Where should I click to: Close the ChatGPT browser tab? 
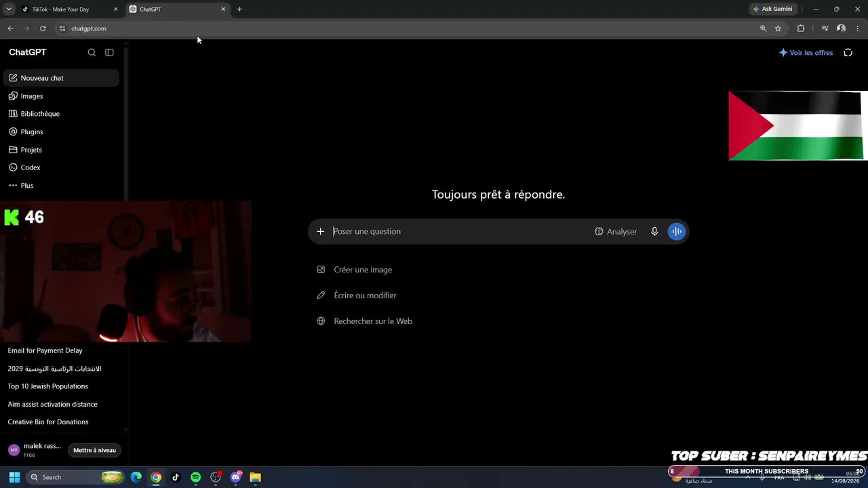(x=223, y=9)
